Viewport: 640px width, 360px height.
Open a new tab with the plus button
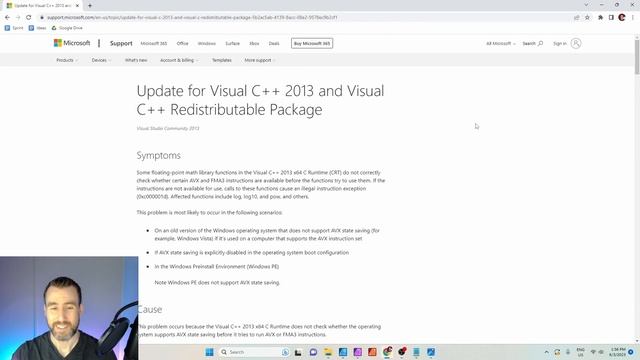(90, 6)
